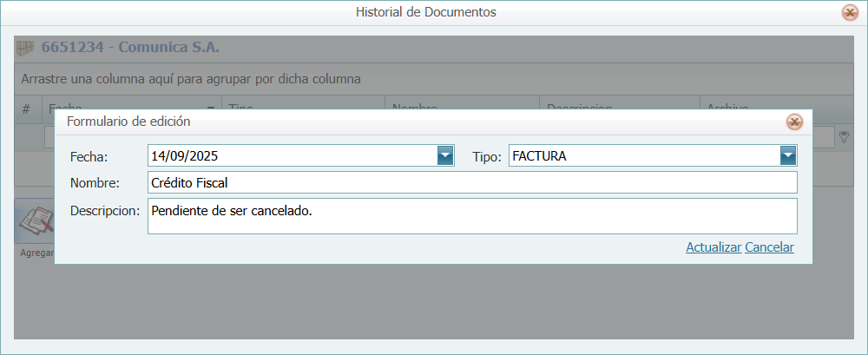This screenshot has height=355, width=868.
Task: Click the 6651234 - Comunica S.A. heading
Action: click(x=130, y=48)
